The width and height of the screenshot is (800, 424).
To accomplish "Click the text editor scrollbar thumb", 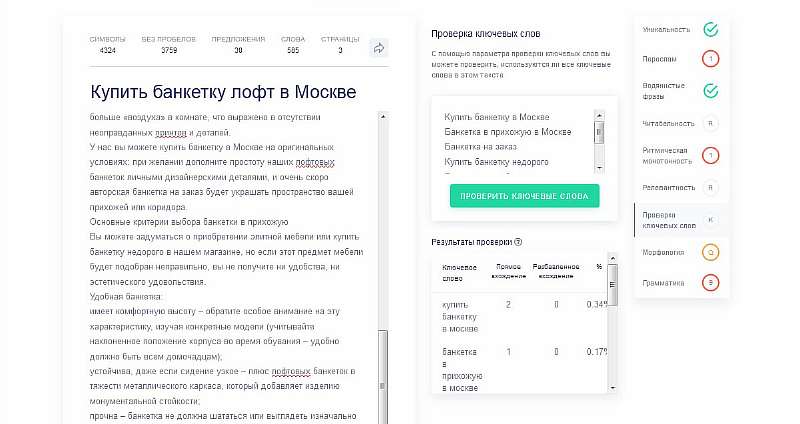I will (x=383, y=378).
